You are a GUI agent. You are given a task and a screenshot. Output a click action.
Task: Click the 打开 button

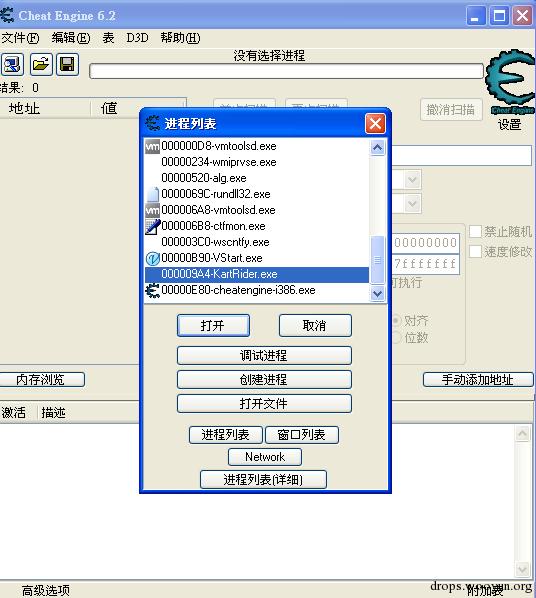coord(213,325)
